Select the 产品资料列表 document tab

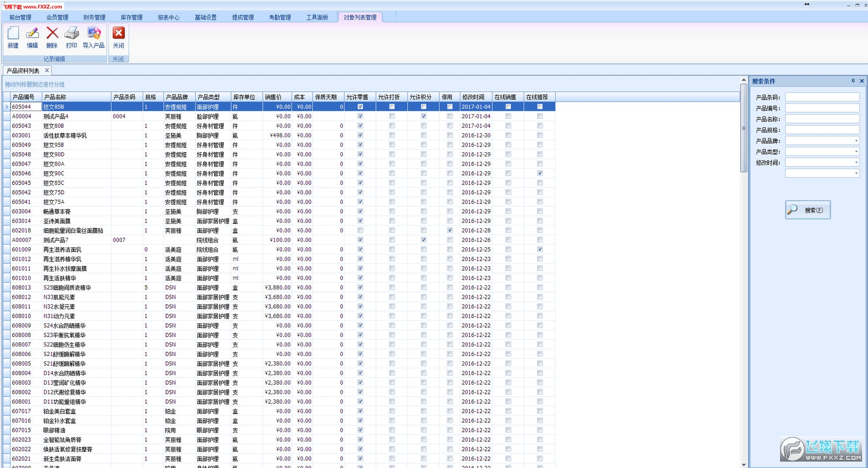tap(23, 71)
